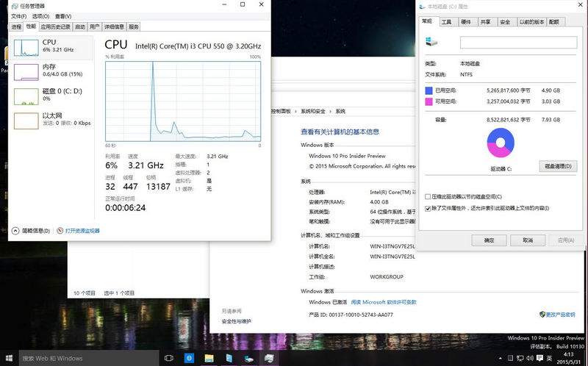Click 取消 button in disk properties
Viewport: 588px width, 366px height.
pos(528,240)
